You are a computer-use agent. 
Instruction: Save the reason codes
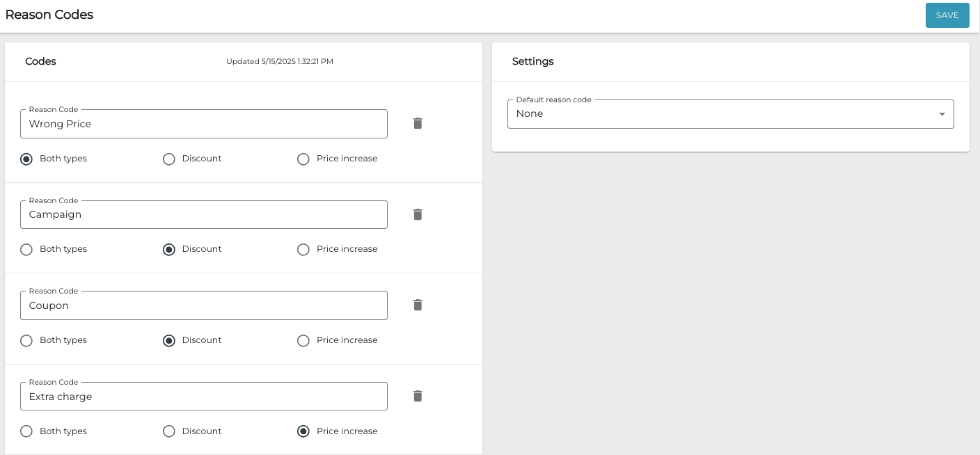947,15
